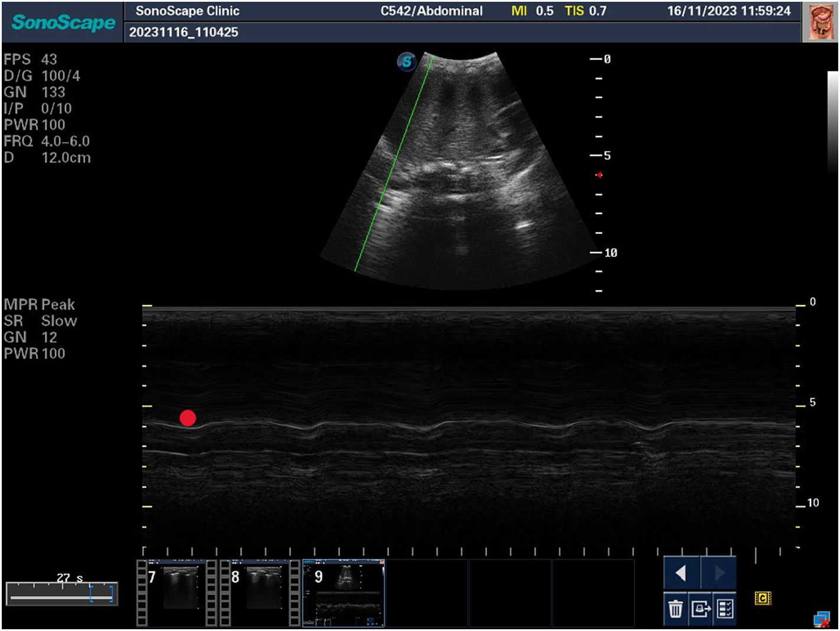
Task: Open the multi-select checklist icon
Action: [x=725, y=608]
